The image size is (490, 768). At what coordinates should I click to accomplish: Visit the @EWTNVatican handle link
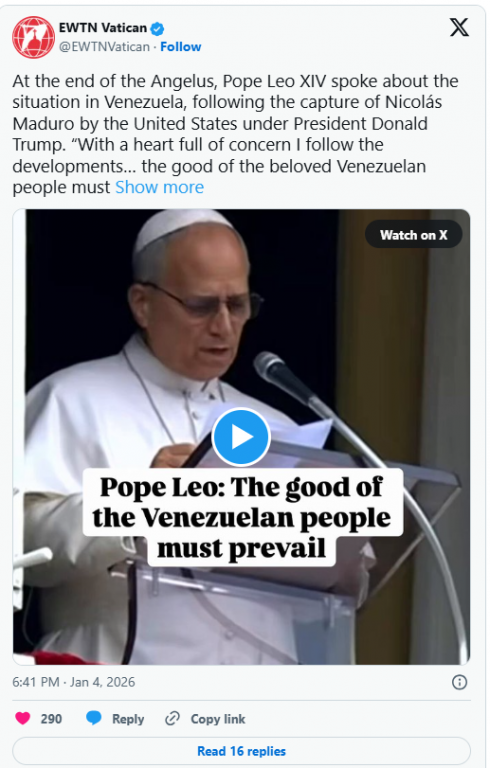click(104, 47)
